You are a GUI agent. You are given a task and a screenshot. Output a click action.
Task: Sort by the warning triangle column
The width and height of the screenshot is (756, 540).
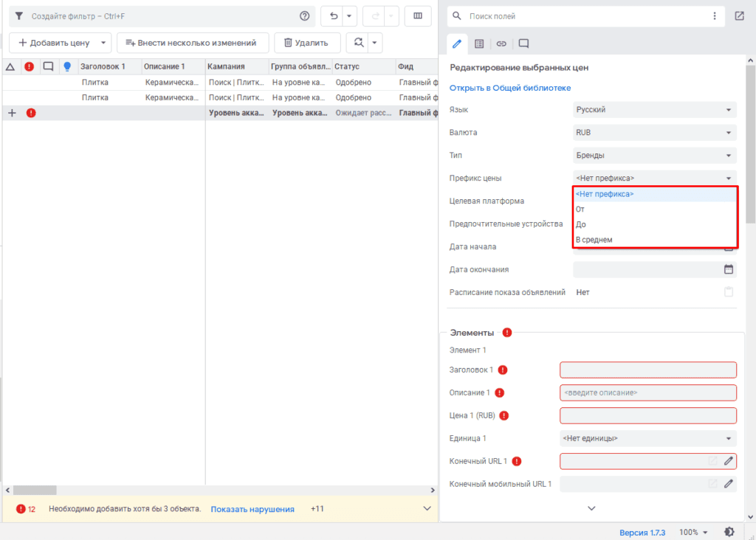(x=10, y=66)
